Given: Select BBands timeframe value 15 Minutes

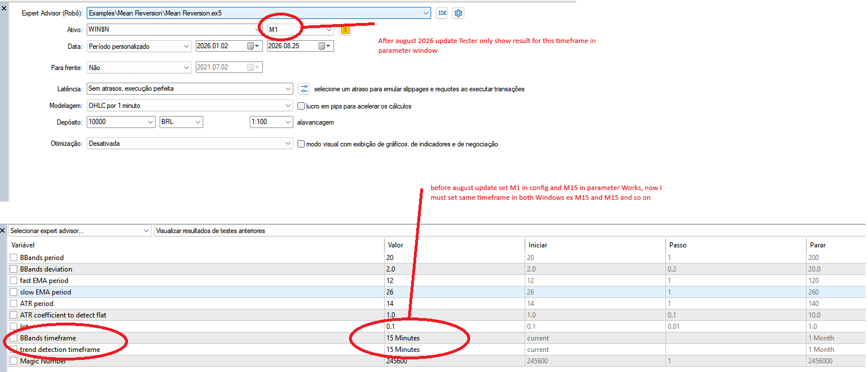Looking at the screenshot, I should click(x=403, y=338).
